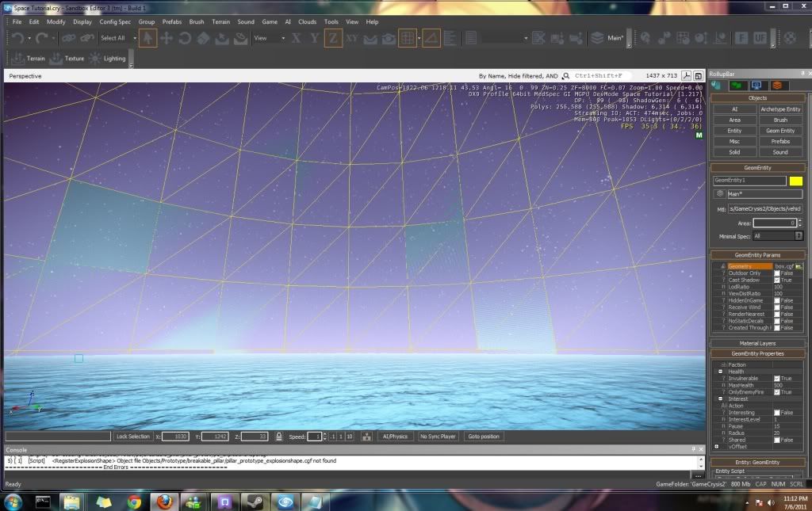Click the F freeze toolbar icon
Image resolution: width=812 pixels, height=511 pixels.
741,38
